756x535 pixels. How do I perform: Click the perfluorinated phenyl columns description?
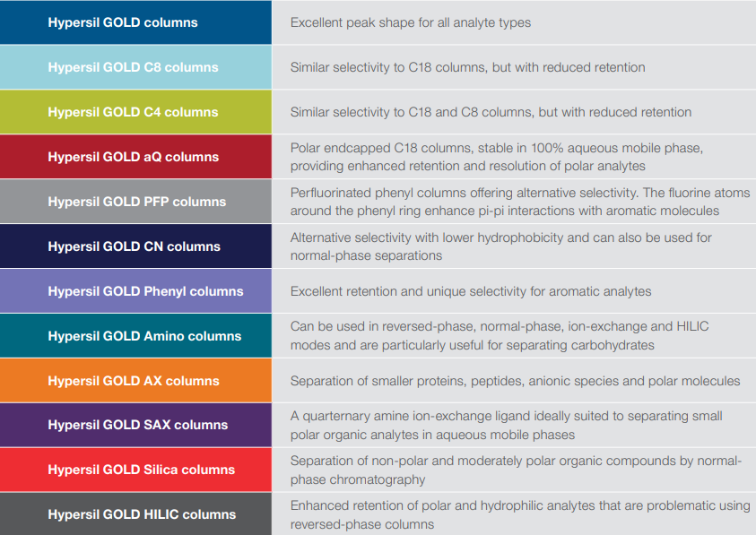coord(520,202)
